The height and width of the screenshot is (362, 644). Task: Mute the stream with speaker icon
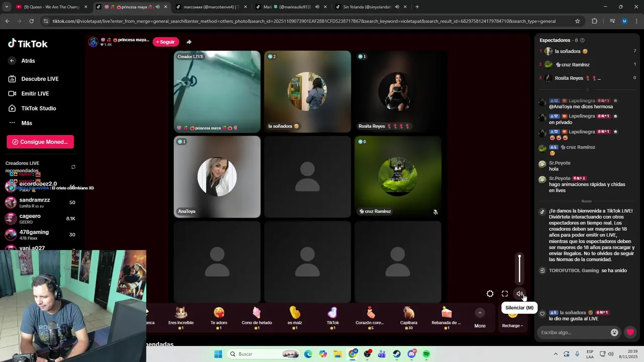[x=520, y=294]
